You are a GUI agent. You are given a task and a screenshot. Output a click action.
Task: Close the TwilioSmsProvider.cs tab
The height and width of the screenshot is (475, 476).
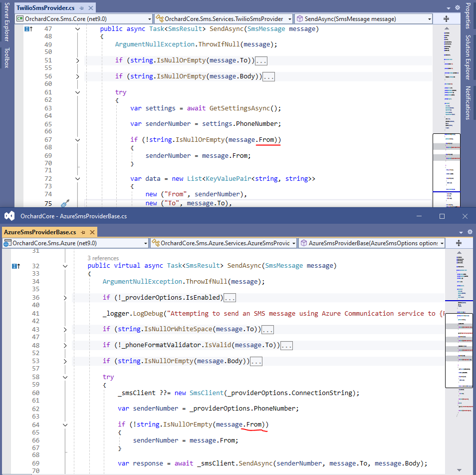click(90, 8)
